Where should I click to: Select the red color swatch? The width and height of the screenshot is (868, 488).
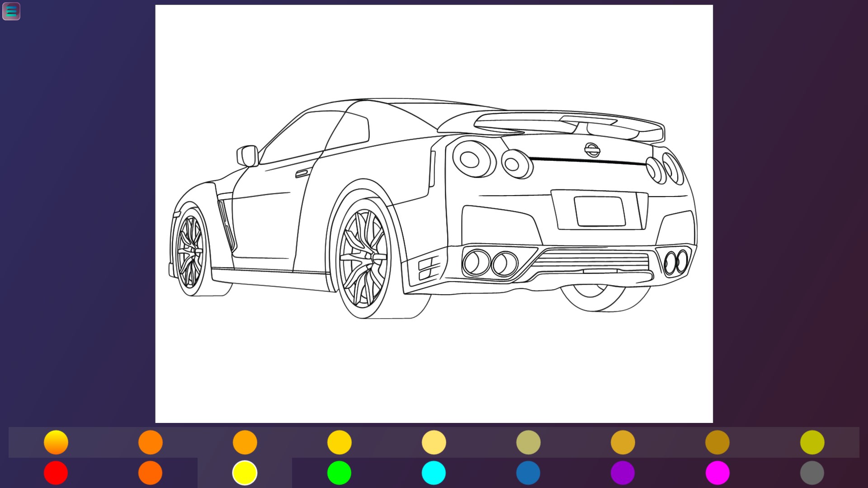(x=56, y=473)
